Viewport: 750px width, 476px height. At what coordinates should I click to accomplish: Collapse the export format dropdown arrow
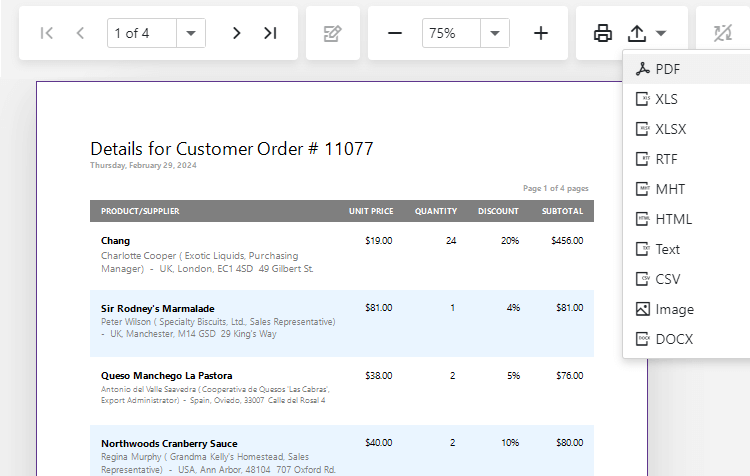(662, 33)
